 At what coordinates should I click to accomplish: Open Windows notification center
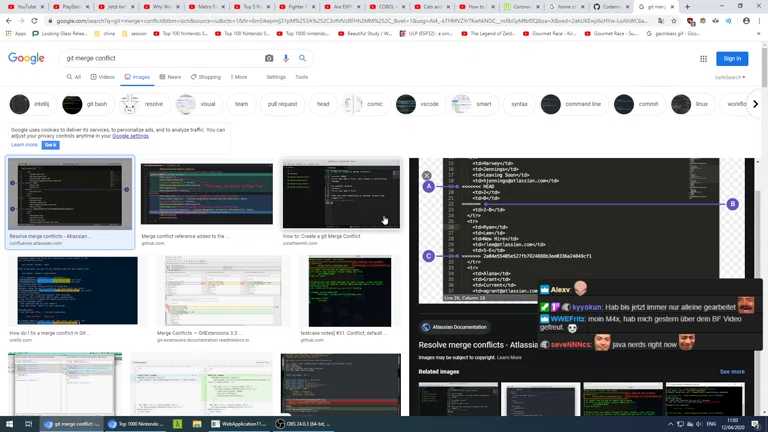[756, 424]
